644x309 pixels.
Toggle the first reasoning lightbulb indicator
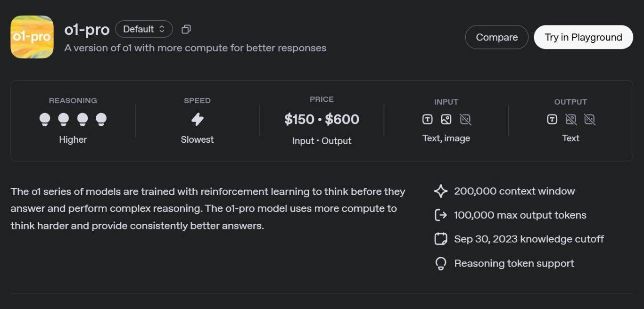[45, 119]
